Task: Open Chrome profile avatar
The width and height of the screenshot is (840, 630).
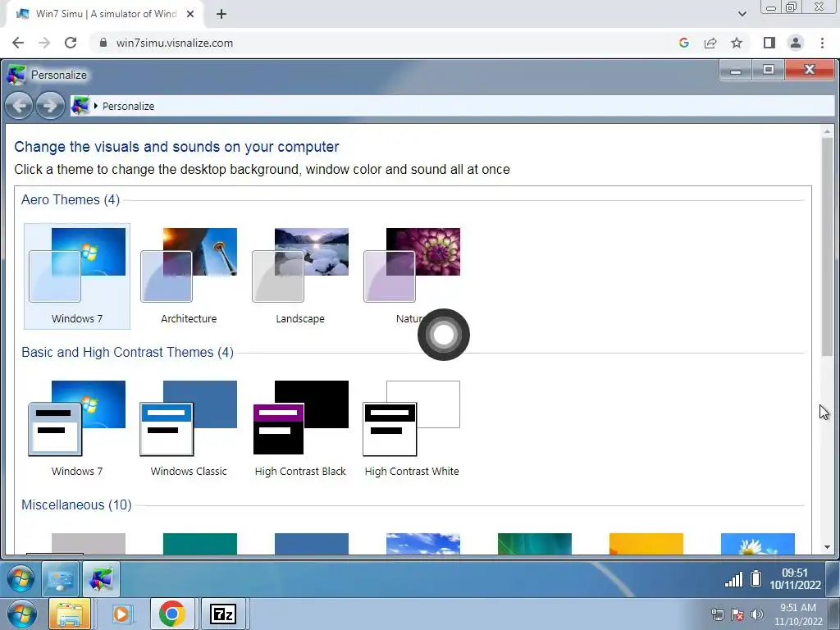Action: 796,43
